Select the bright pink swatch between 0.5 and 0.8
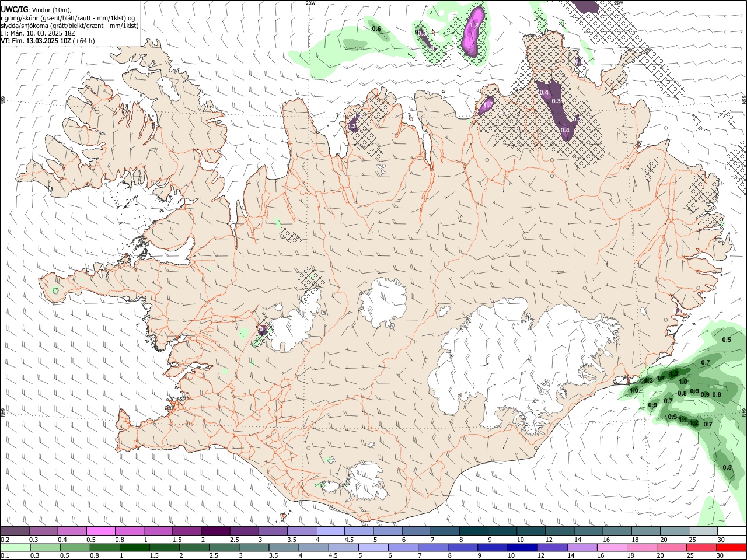This screenshot has height=560, width=747. pyautogui.click(x=101, y=531)
